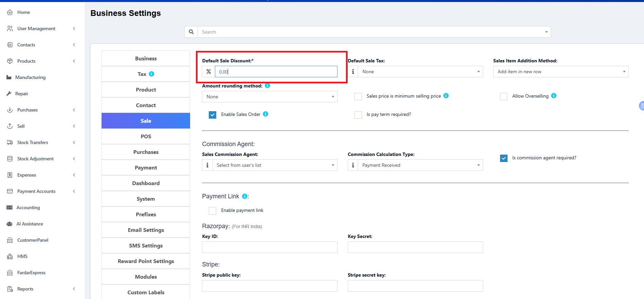This screenshot has width=644, height=299.
Task: Click the Home icon in sidebar
Action: (x=10, y=12)
